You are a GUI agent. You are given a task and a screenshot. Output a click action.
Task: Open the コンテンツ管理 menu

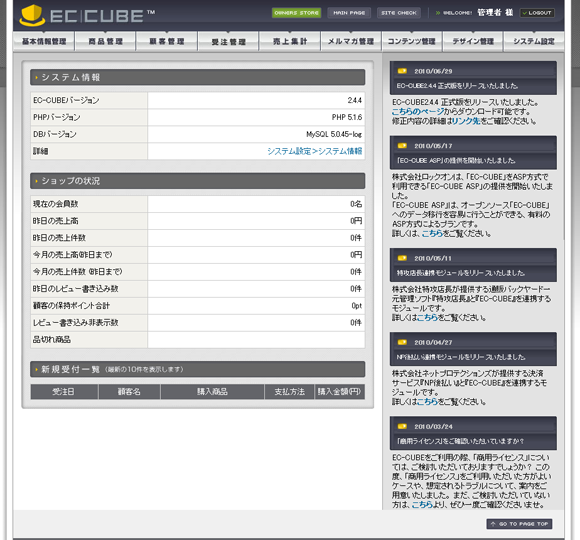pos(412,41)
